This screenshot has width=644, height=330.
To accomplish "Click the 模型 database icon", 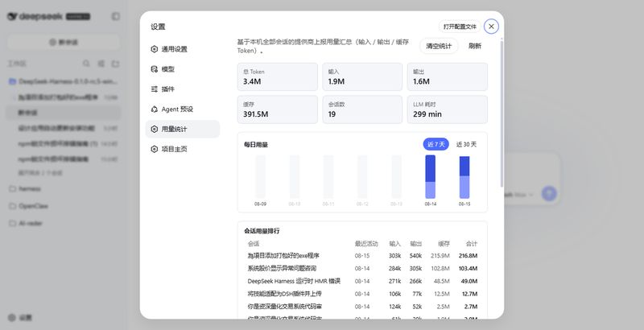I will point(154,69).
